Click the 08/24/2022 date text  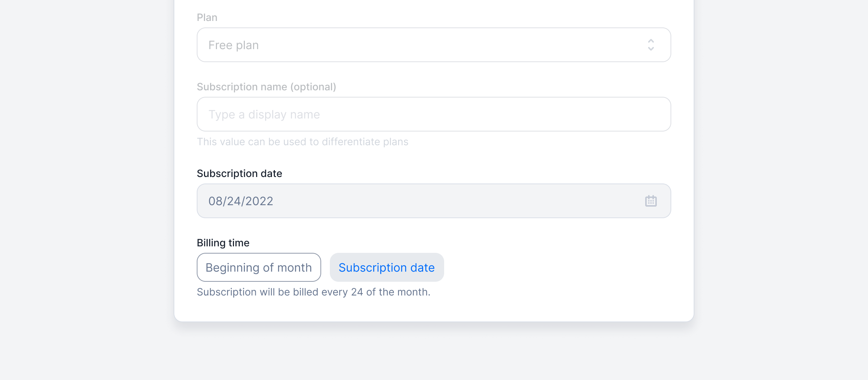coord(241,201)
